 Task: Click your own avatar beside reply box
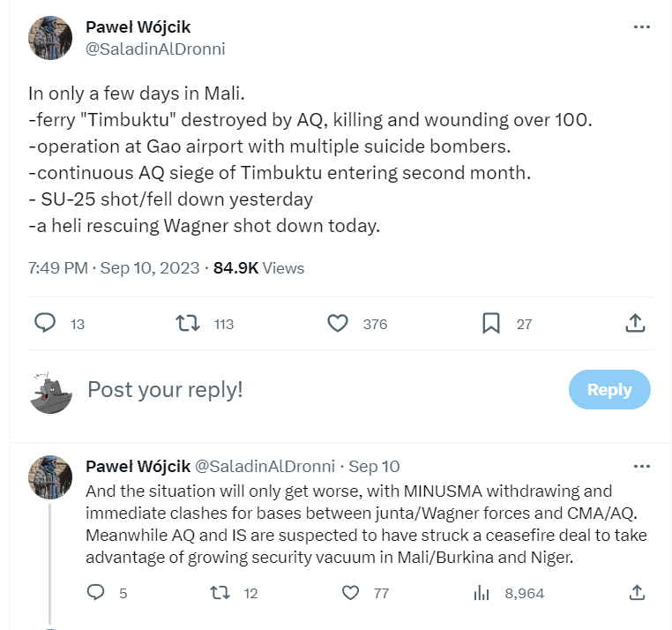coord(50,391)
